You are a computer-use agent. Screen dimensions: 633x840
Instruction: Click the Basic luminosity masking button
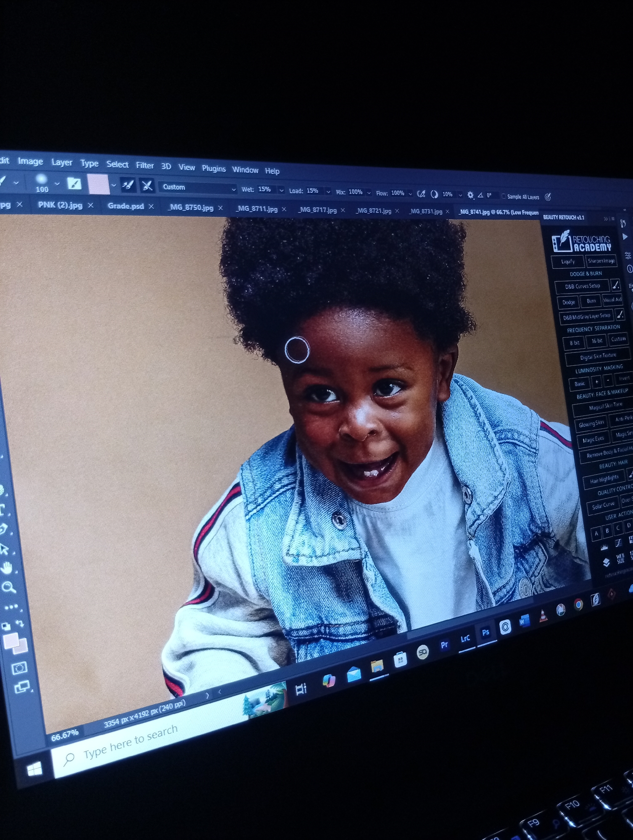[580, 383]
